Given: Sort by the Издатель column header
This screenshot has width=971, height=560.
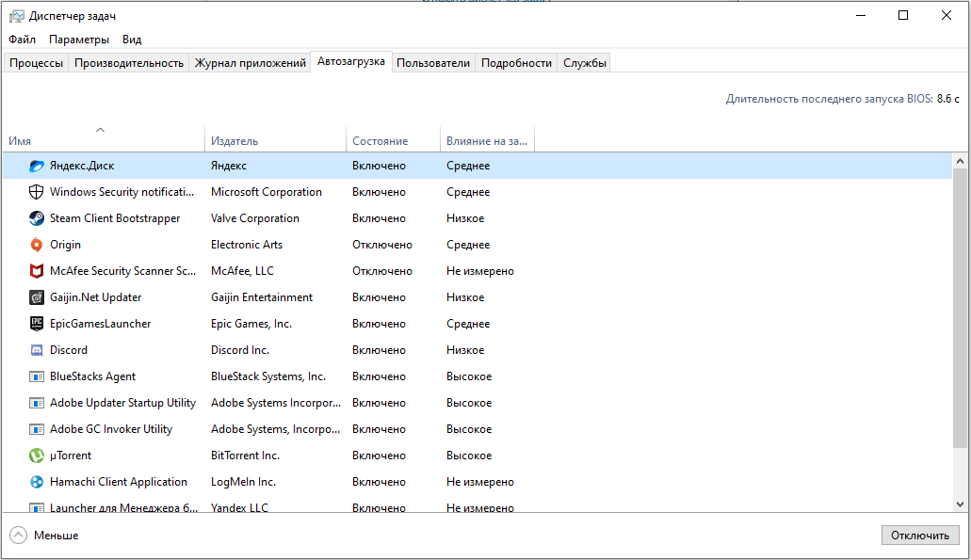Looking at the screenshot, I should point(275,139).
